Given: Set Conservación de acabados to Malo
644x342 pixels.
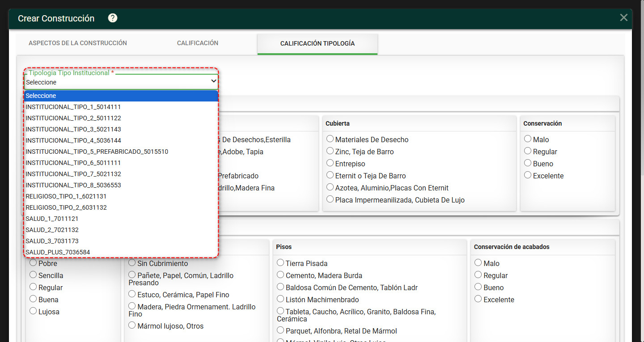Looking at the screenshot, I should tap(478, 263).
